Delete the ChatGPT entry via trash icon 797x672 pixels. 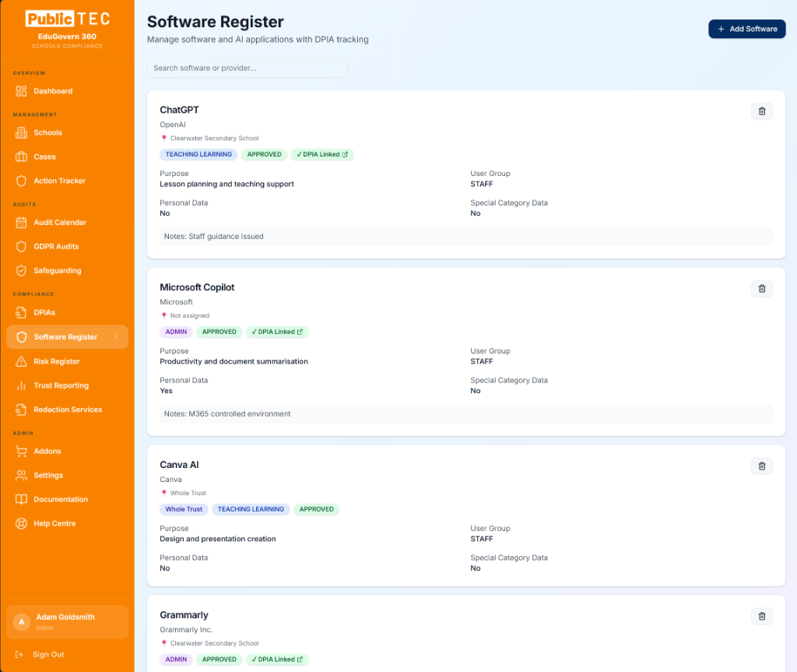pyautogui.click(x=762, y=111)
